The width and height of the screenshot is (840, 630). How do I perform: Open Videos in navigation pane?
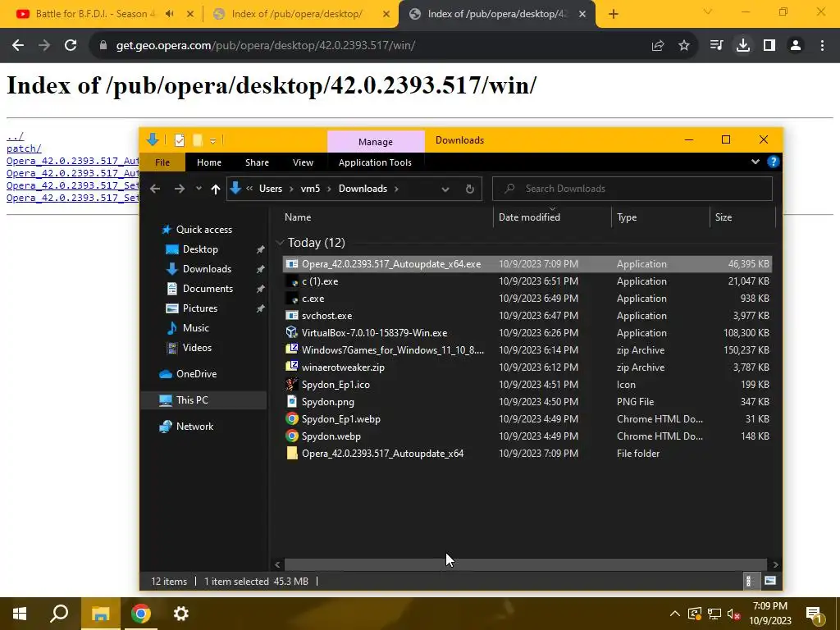197,348
